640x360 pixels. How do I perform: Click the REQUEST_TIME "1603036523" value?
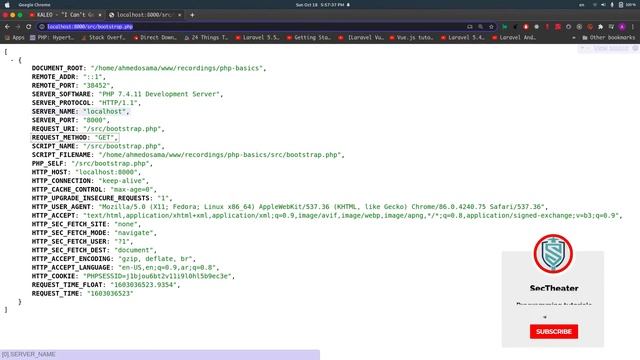click(110, 293)
